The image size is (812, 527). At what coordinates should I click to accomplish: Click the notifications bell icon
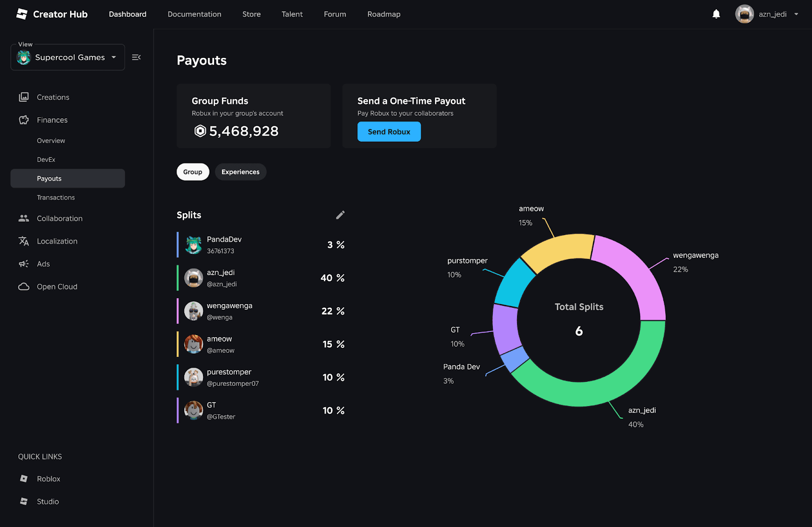point(716,14)
